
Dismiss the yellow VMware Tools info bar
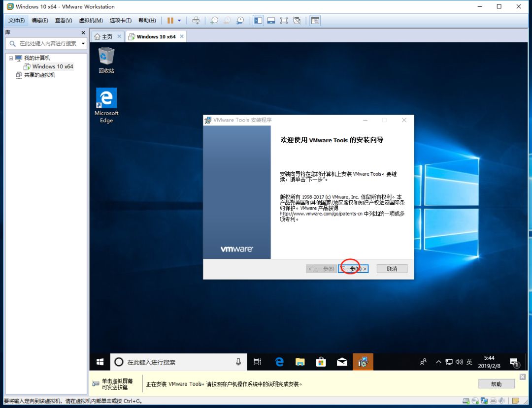(523, 377)
